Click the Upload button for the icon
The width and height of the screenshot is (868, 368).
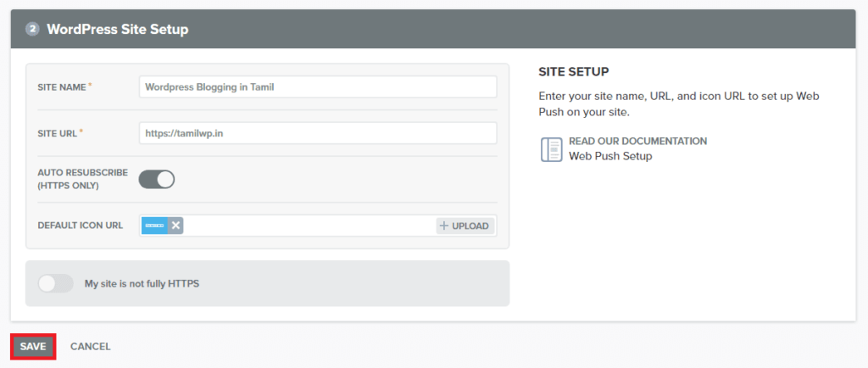[465, 226]
